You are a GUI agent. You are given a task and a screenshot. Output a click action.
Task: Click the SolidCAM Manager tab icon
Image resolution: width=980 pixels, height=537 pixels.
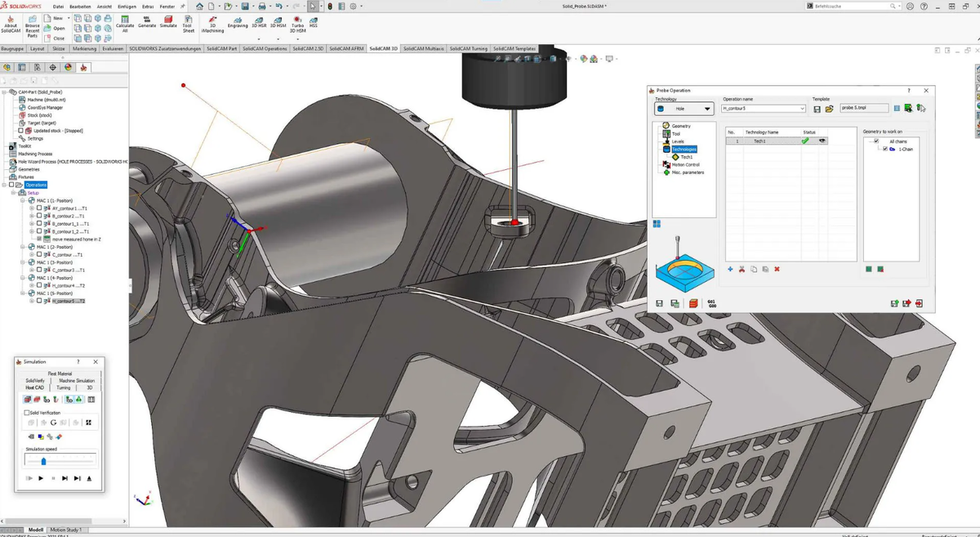[x=83, y=67]
